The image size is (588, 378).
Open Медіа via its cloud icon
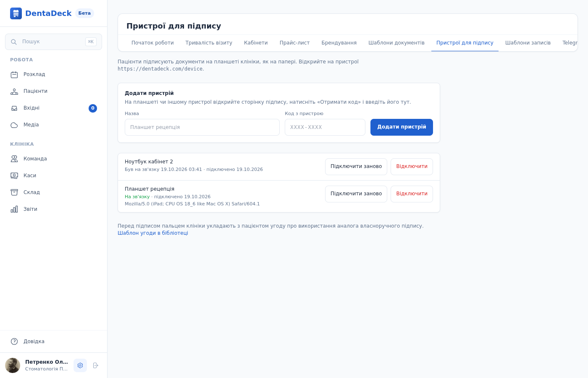tap(14, 125)
